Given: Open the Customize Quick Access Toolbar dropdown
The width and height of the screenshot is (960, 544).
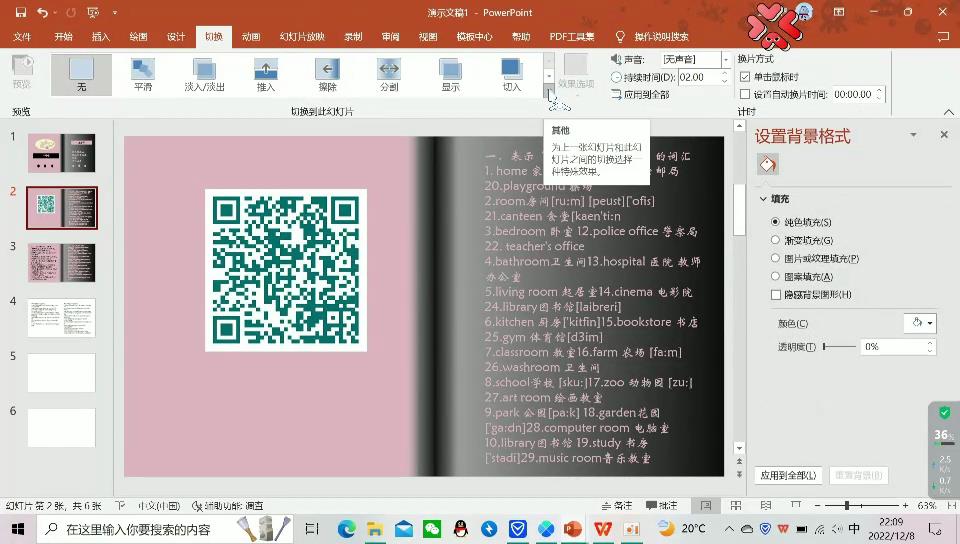Looking at the screenshot, I should pos(114,12).
